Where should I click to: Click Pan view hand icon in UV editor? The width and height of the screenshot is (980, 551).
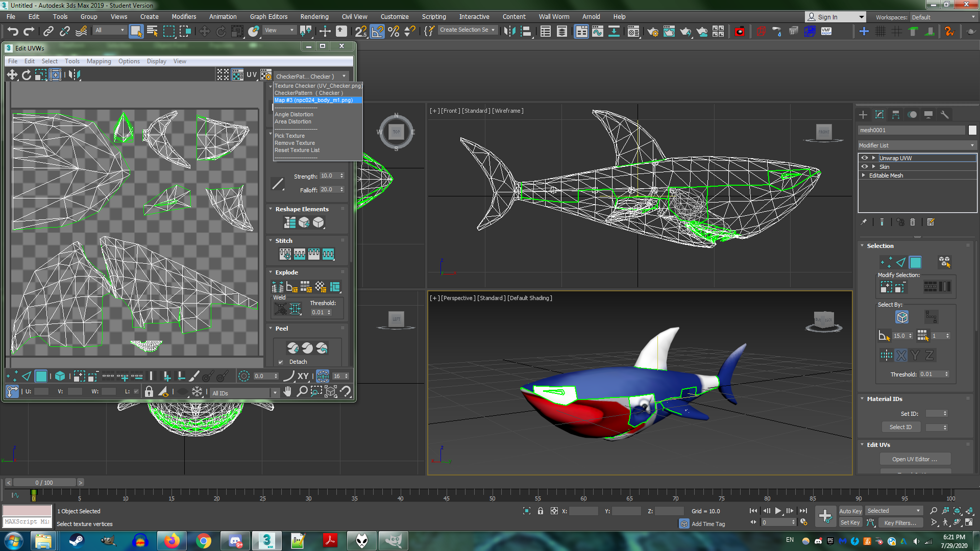pos(287,392)
